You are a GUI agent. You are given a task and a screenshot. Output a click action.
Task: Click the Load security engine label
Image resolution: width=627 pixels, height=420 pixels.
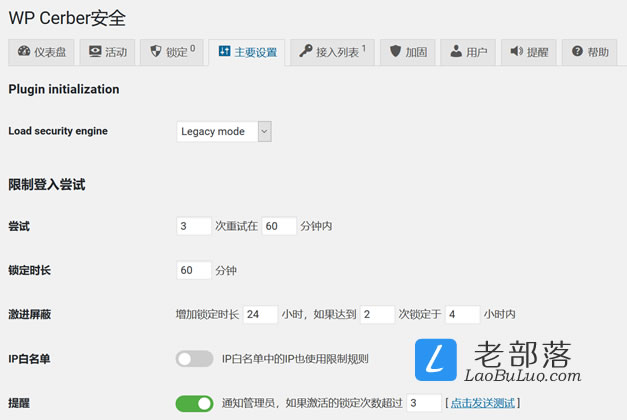58,131
